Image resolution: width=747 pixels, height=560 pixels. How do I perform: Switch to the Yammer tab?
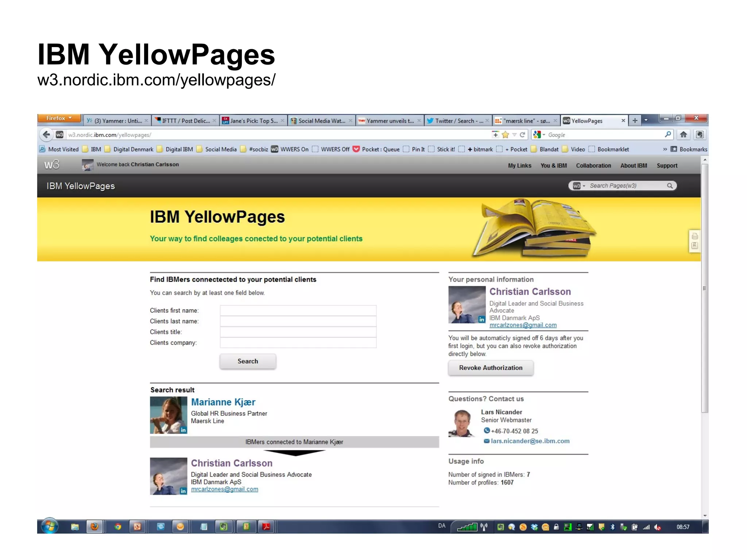(x=117, y=121)
